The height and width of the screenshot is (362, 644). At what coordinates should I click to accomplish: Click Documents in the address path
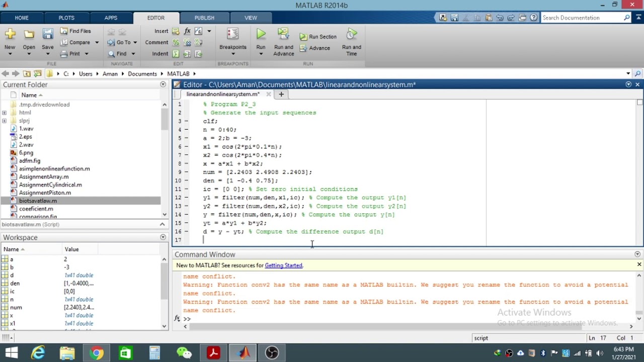point(142,73)
